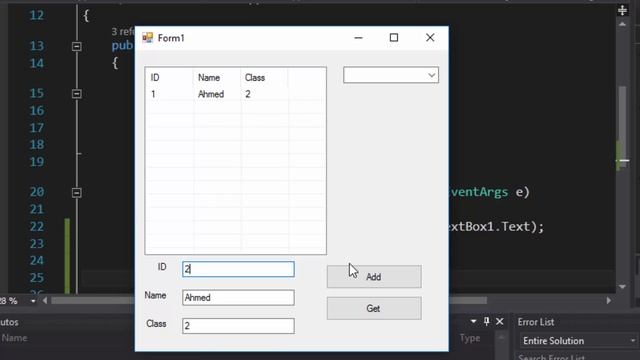Open the combo box dropdown in Form1
The image size is (640, 360).
coord(431,75)
